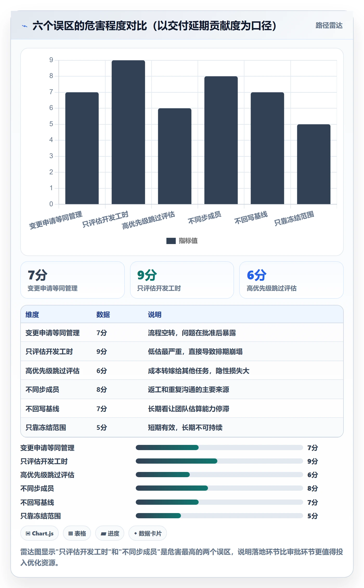
Task: Click the 数据 column header
Action: tap(103, 315)
